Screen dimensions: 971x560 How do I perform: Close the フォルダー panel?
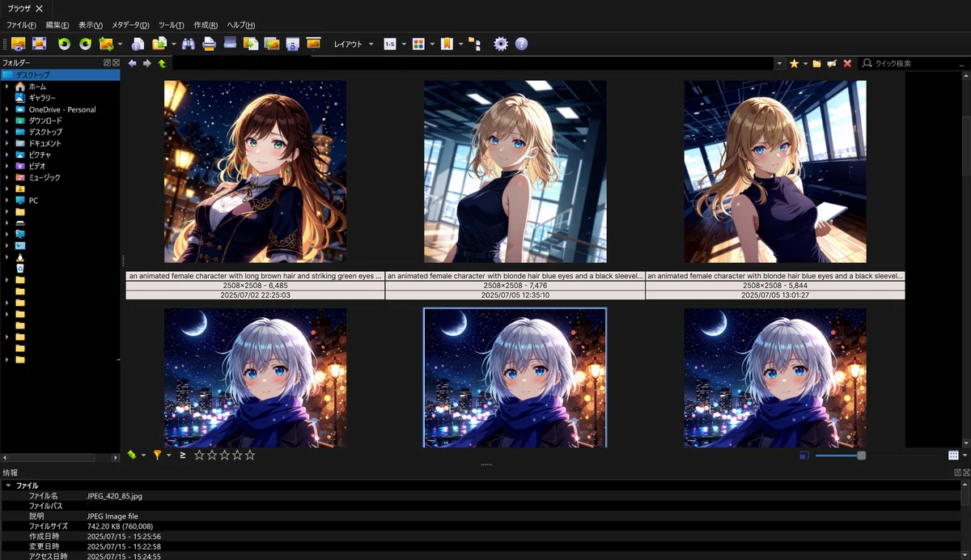click(116, 62)
